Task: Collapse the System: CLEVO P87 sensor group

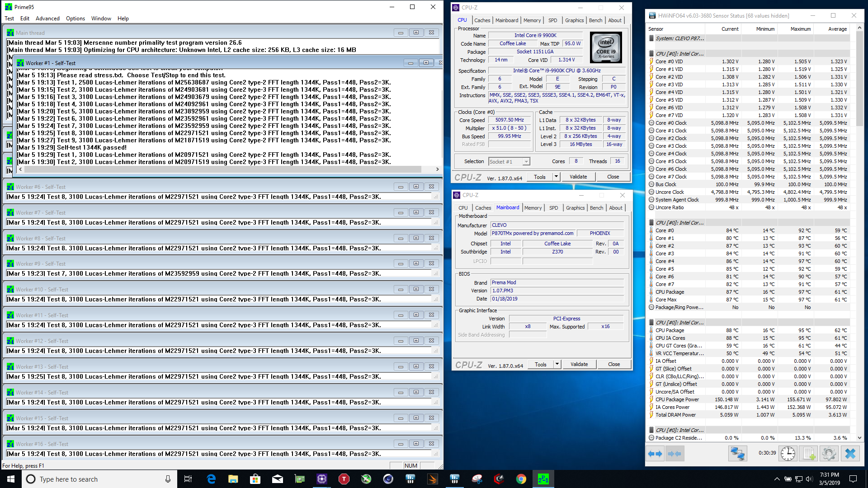Action: pos(651,38)
